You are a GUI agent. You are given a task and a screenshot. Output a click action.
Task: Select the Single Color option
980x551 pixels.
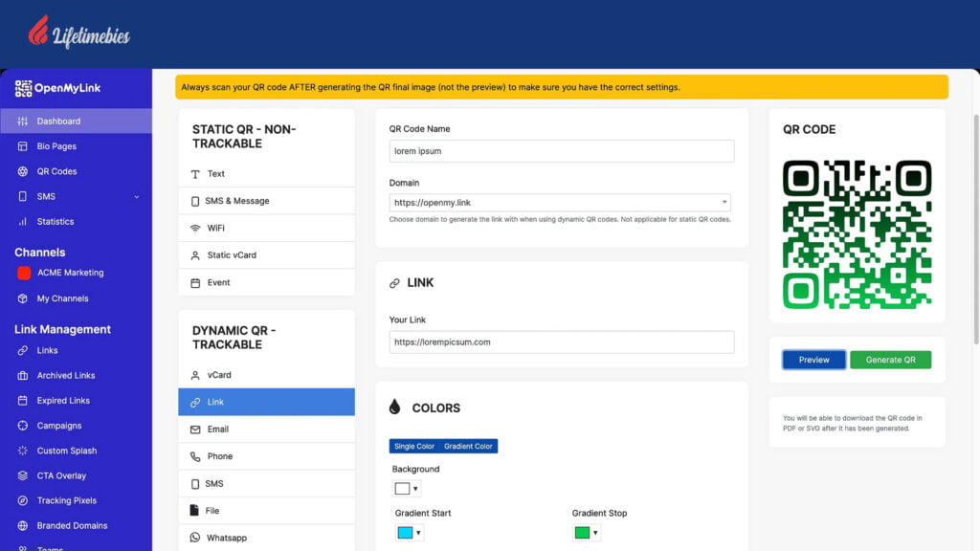[x=413, y=446]
